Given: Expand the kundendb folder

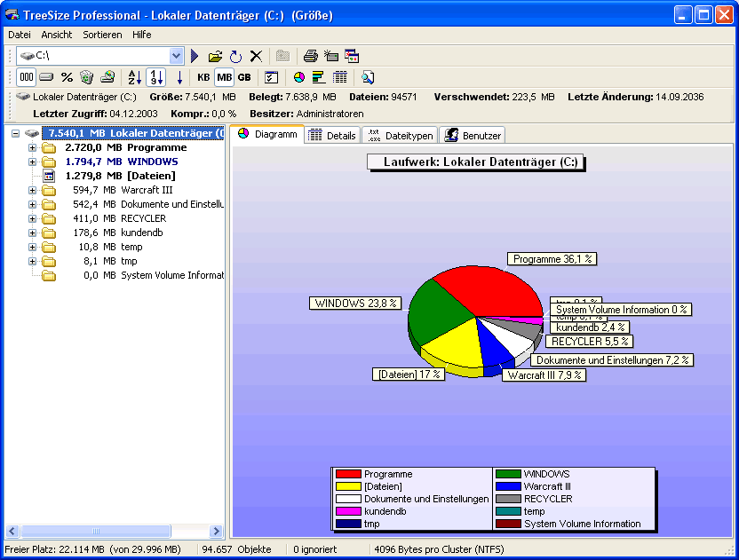Looking at the screenshot, I should click(x=32, y=233).
